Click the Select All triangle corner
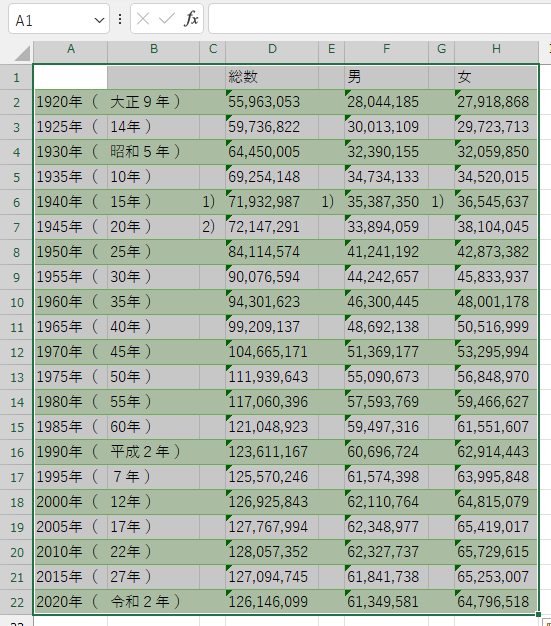551x626 pixels. tap(22, 53)
